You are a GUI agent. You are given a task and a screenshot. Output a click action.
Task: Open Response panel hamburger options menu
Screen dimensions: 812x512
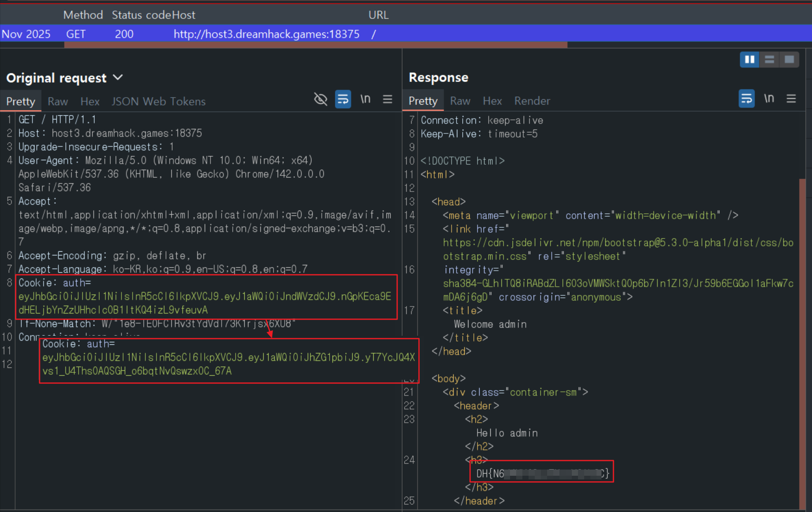coord(791,99)
